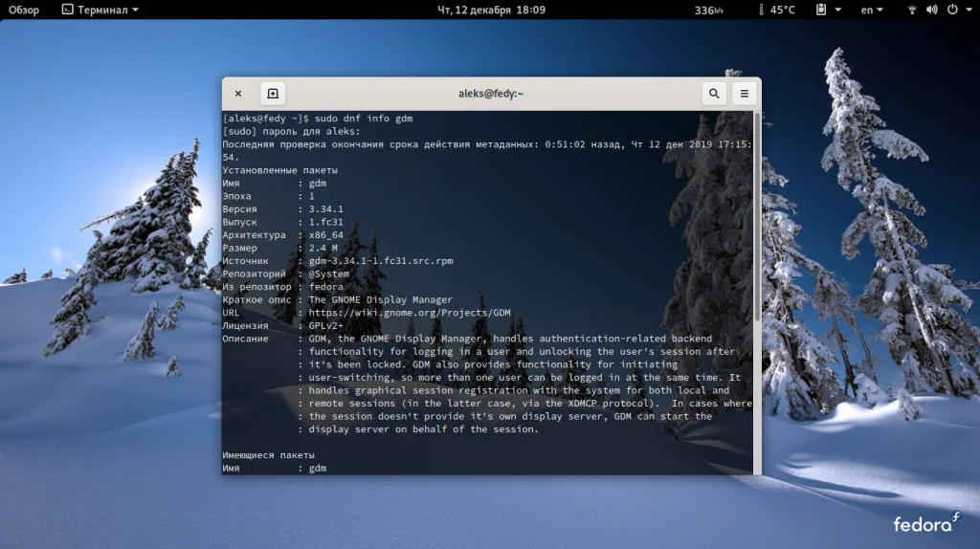Viewport: 980px width, 549px height.
Task: Click the Wi-Fi status icon
Action: [x=912, y=10]
